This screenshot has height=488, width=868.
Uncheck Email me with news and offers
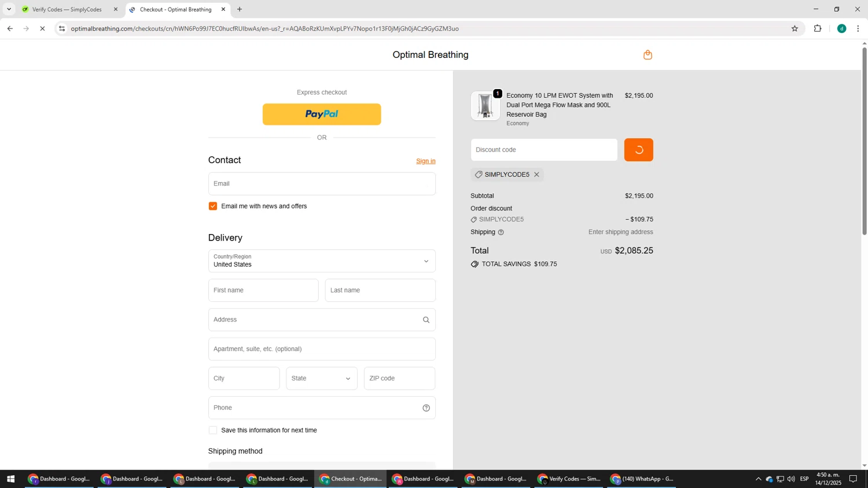point(213,206)
